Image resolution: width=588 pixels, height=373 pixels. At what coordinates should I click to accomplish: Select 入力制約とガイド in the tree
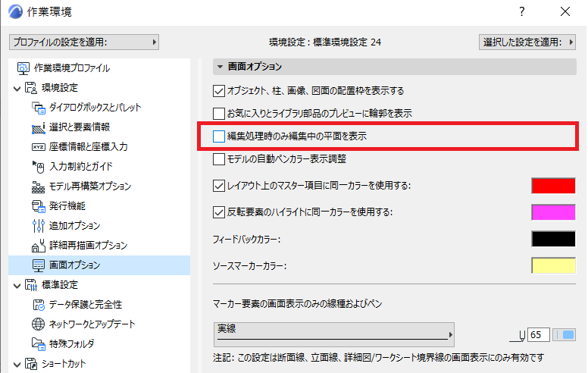click(81, 167)
